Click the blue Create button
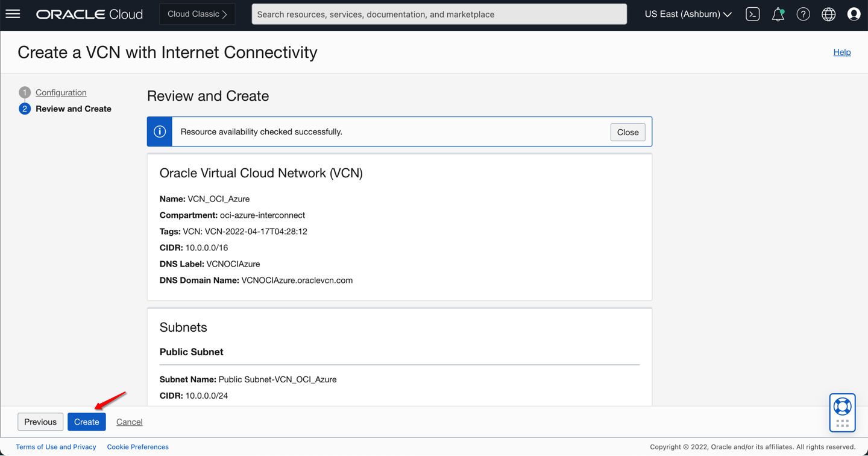This screenshot has height=456, width=868. [86, 422]
